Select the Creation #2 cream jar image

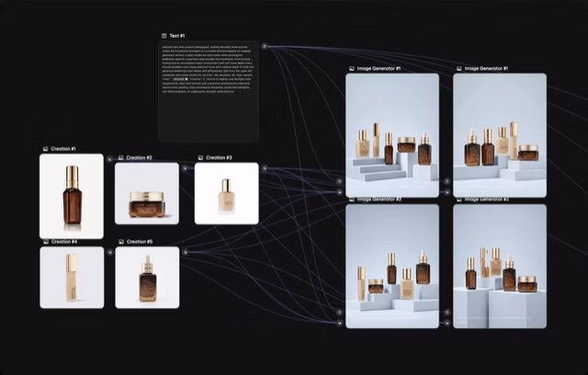tap(147, 194)
